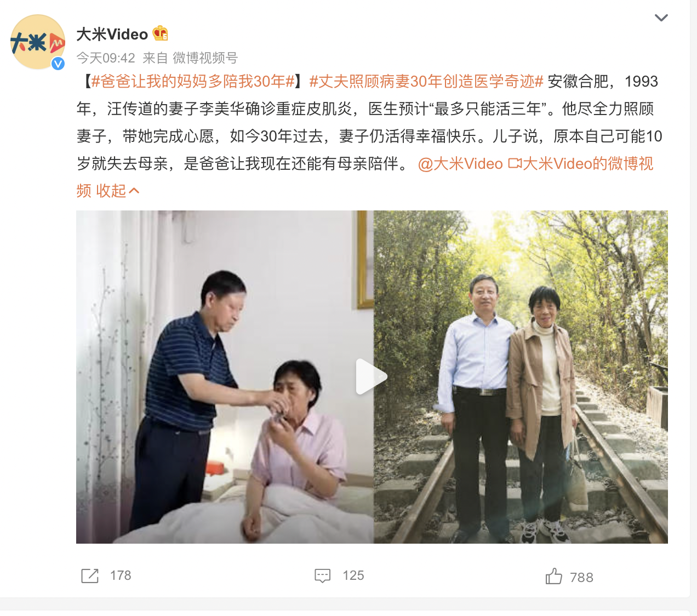
Task: Open hashtag #丈夫照顾病妻30年创造医学奇迹#
Action: tap(426, 82)
